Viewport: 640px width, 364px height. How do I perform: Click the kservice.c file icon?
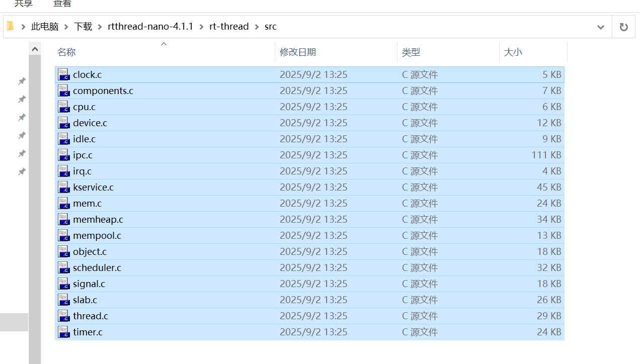click(63, 187)
